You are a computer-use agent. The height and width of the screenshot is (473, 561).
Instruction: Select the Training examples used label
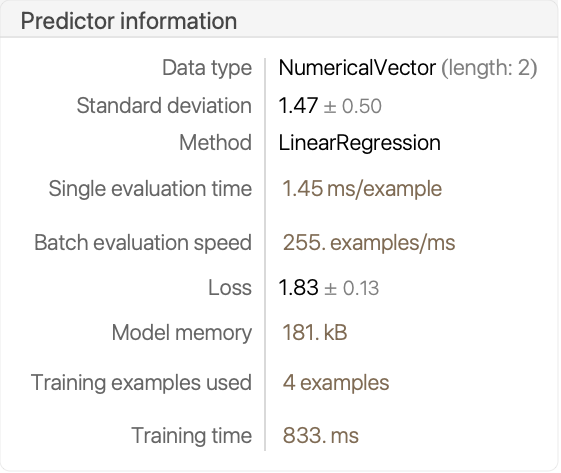(141, 382)
